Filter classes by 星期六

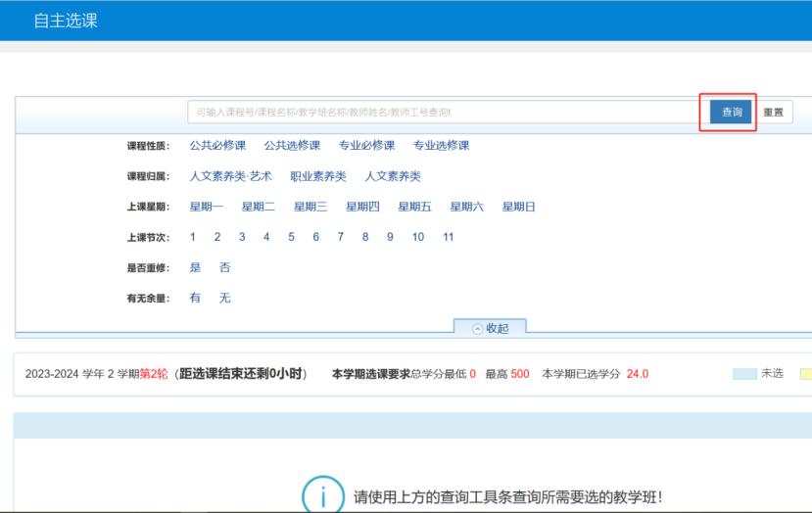click(466, 207)
